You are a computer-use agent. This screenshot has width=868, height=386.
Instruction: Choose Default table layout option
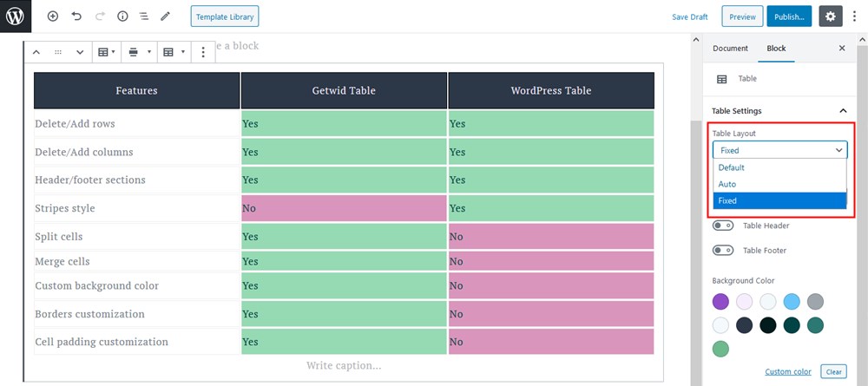pos(780,167)
